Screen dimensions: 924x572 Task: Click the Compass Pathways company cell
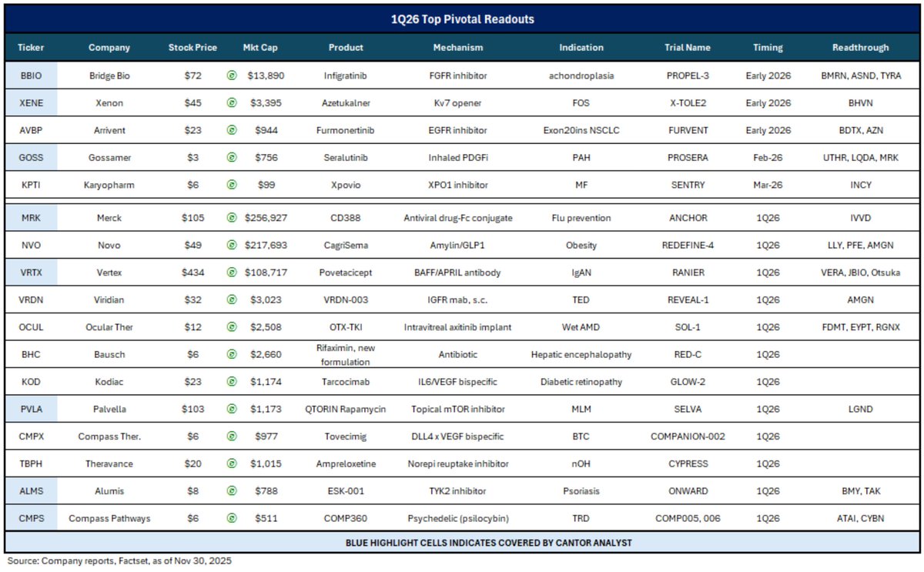click(x=109, y=518)
